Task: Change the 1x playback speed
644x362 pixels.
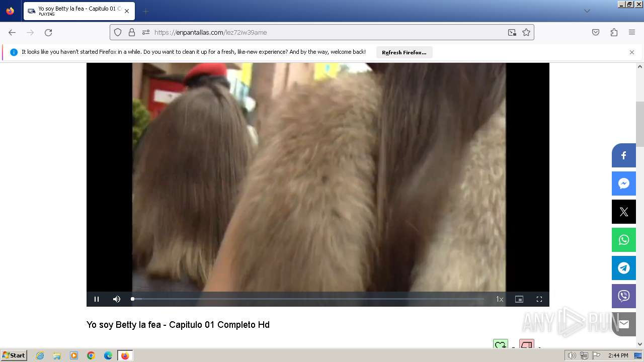Action: point(500,299)
